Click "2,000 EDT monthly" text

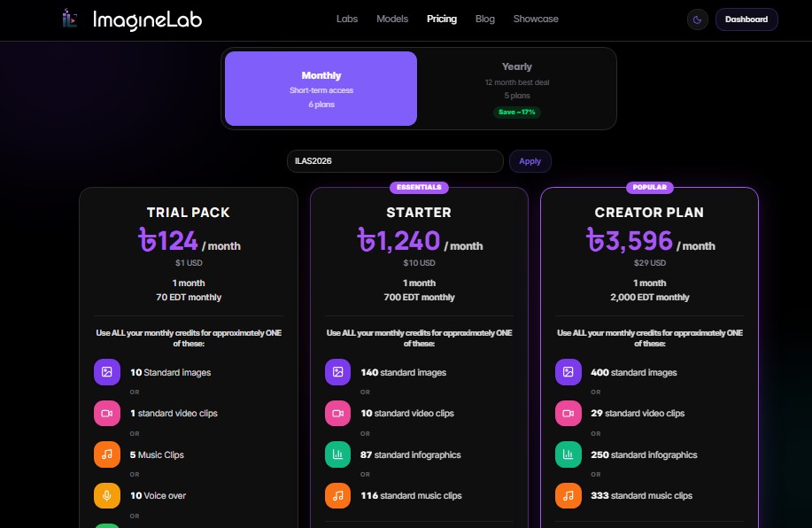(x=649, y=298)
